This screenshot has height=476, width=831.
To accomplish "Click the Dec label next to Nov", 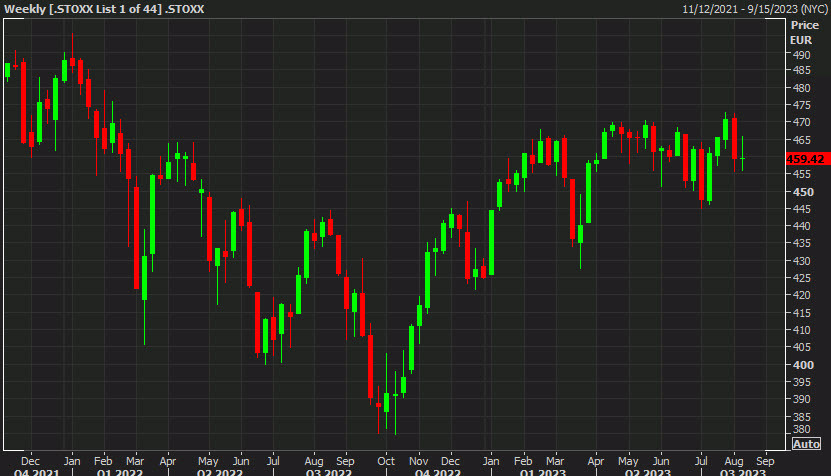I will (x=450, y=461).
